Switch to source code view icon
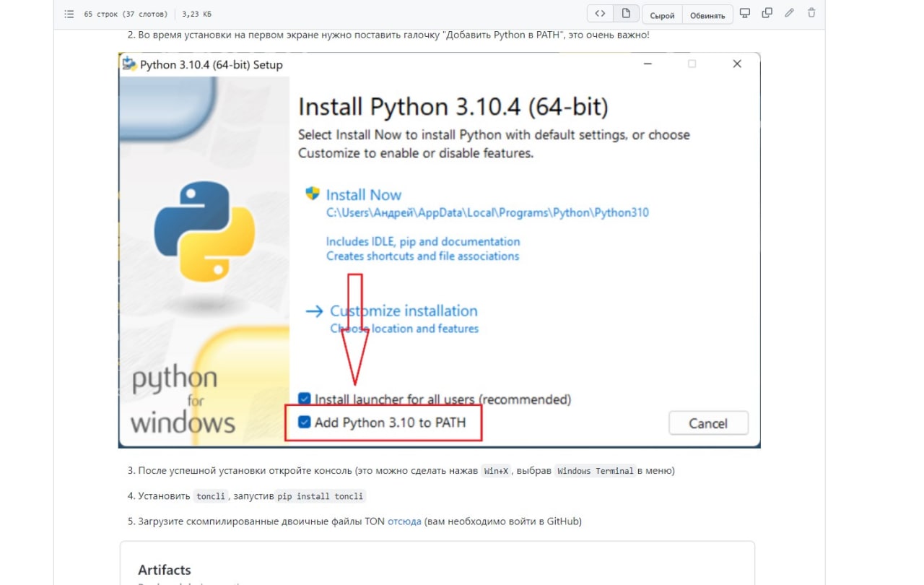Viewport: 924px width, 585px height. pyautogui.click(x=600, y=14)
